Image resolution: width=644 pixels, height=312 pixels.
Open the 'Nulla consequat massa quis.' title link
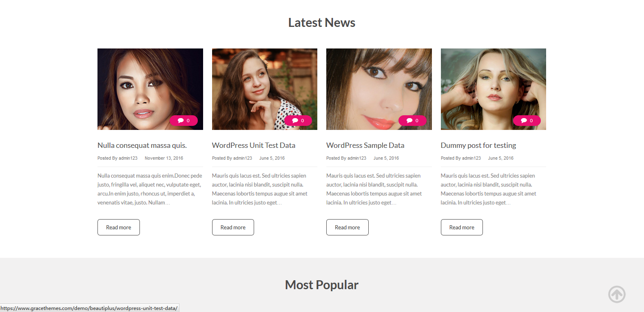[142, 145]
